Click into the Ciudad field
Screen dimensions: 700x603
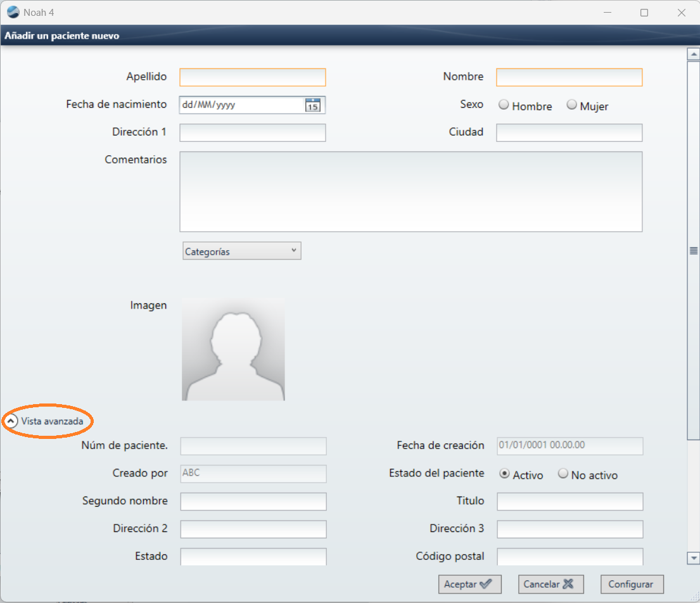pyautogui.click(x=570, y=132)
